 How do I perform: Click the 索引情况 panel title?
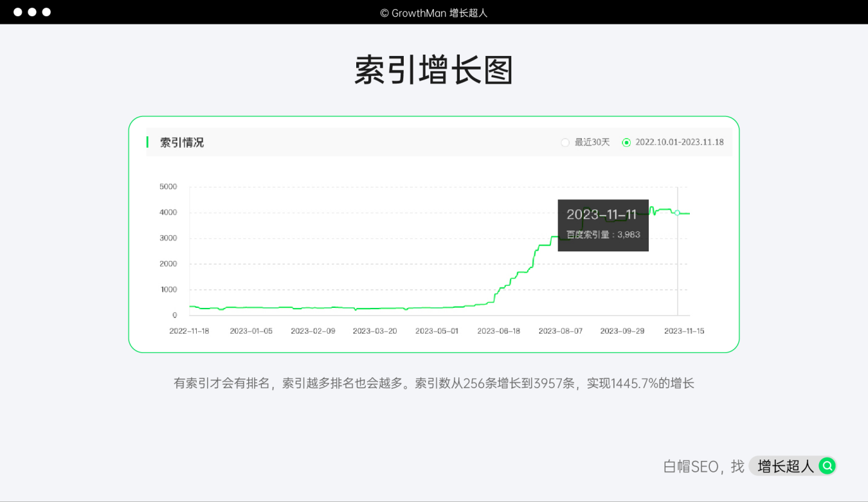point(182,143)
